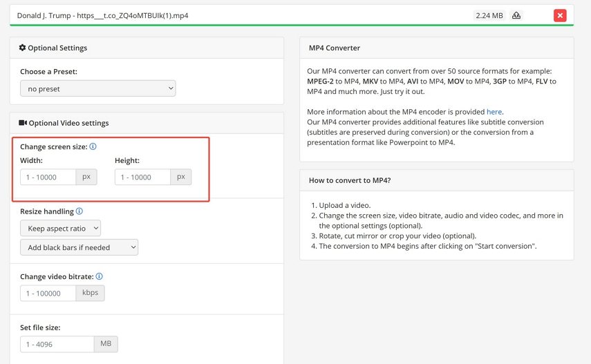Focus the Width input field
The width and height of the screenshot is (591, 364).
pos(48,177)
